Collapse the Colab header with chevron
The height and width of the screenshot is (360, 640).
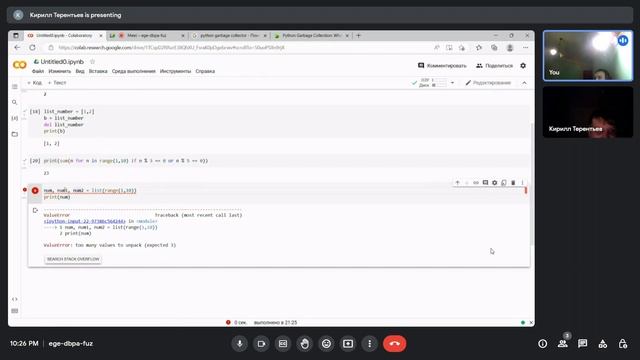pos(524,83)
